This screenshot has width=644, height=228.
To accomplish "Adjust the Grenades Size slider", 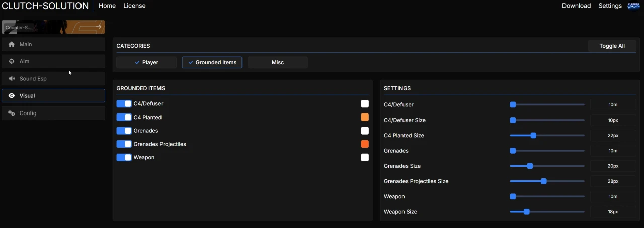I will (x=547, y=166).
